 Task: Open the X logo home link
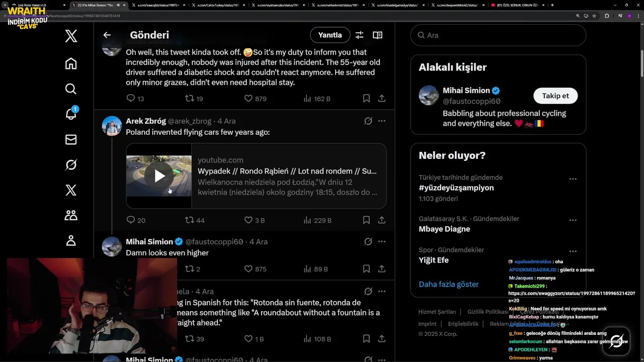(71, 36)
